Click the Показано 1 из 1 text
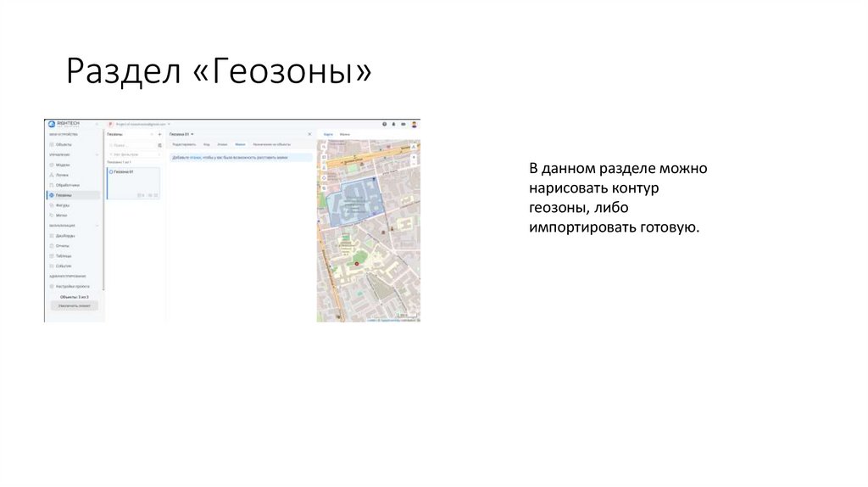The image size is (868, 487). [119, 162]
